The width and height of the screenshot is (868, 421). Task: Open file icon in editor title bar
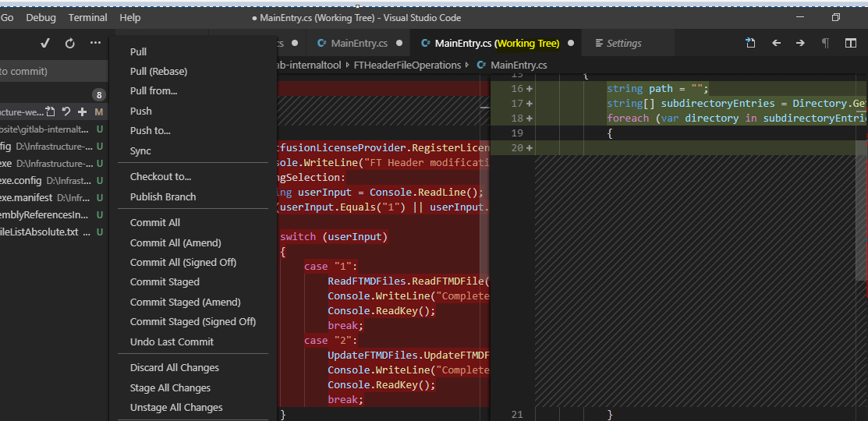click(x=750, y=43)
